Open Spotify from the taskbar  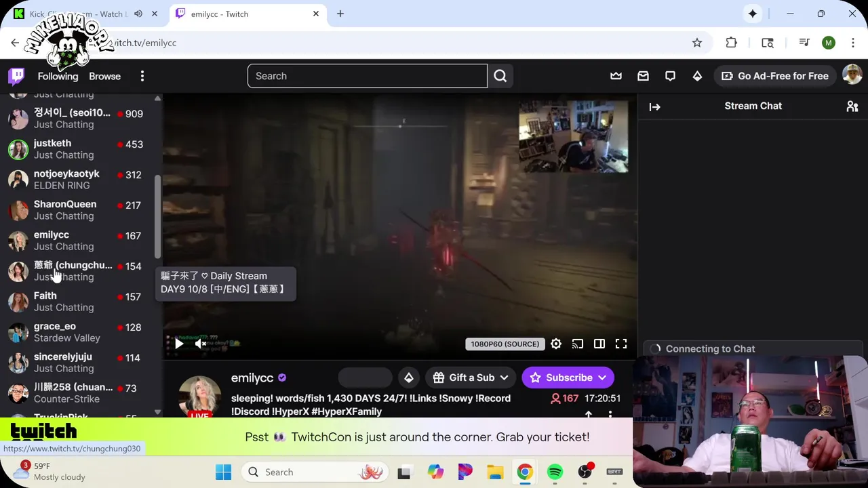pos(555,472)
